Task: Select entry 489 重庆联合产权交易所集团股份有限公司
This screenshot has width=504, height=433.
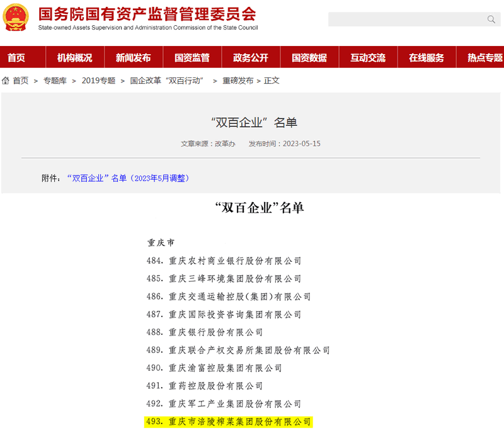Action: click(238, 350)
